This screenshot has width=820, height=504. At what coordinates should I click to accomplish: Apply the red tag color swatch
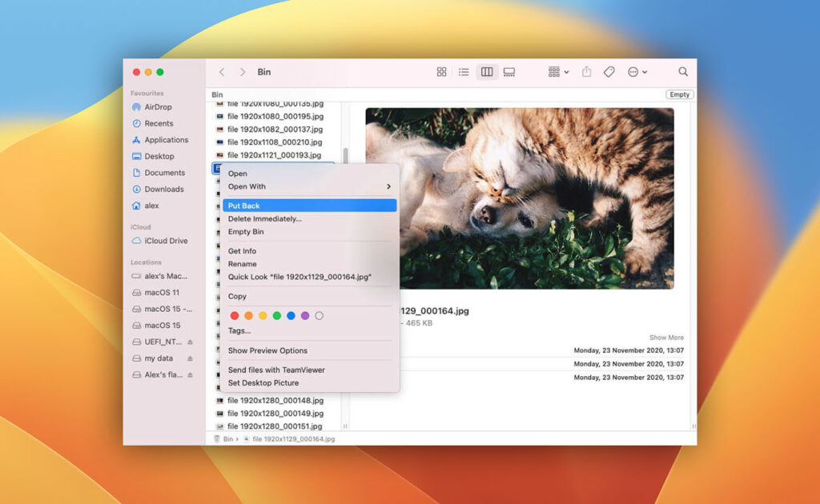point(234,315)
